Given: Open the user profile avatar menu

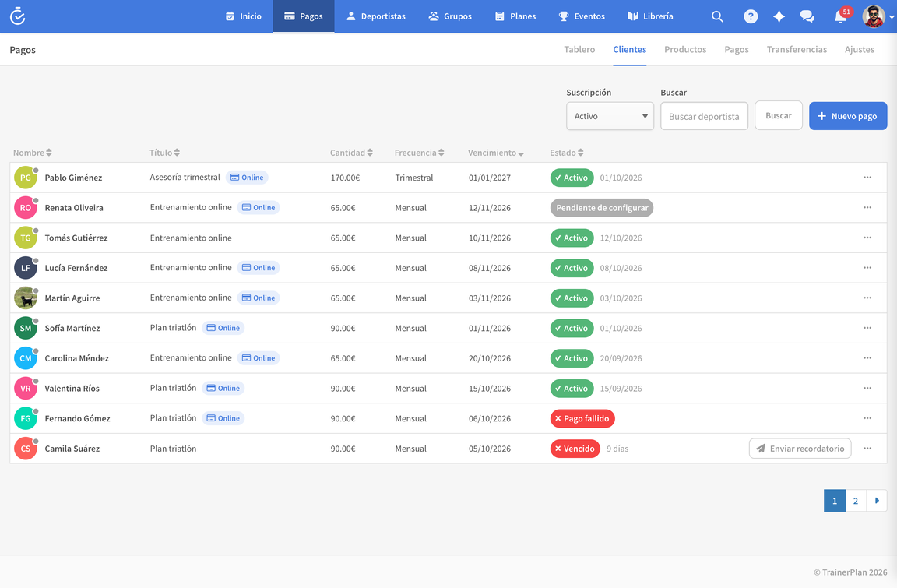Looking at the screenshot, I should point(874,16).
